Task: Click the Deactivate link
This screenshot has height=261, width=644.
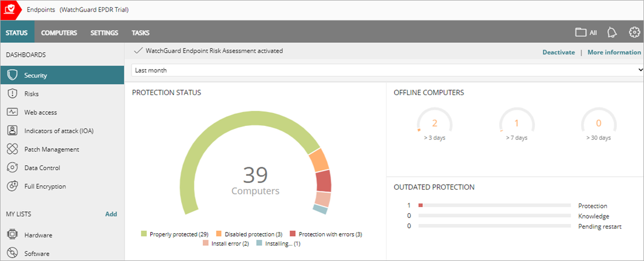Action: (x=558, y=52)
